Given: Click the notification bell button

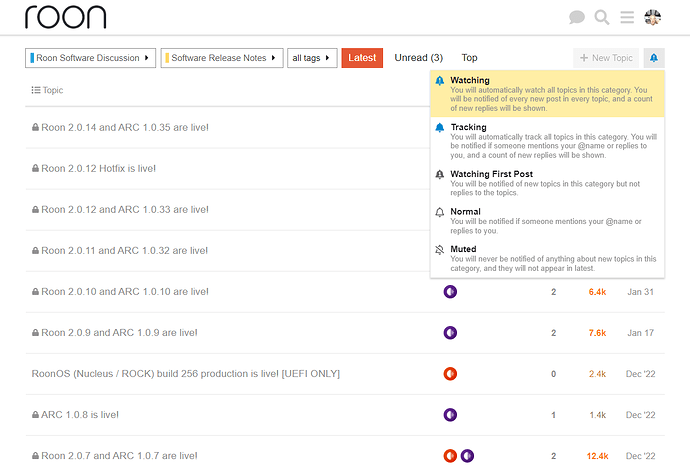Looking at the screenshot, I should pyautogui.click(x=654, y=58).
